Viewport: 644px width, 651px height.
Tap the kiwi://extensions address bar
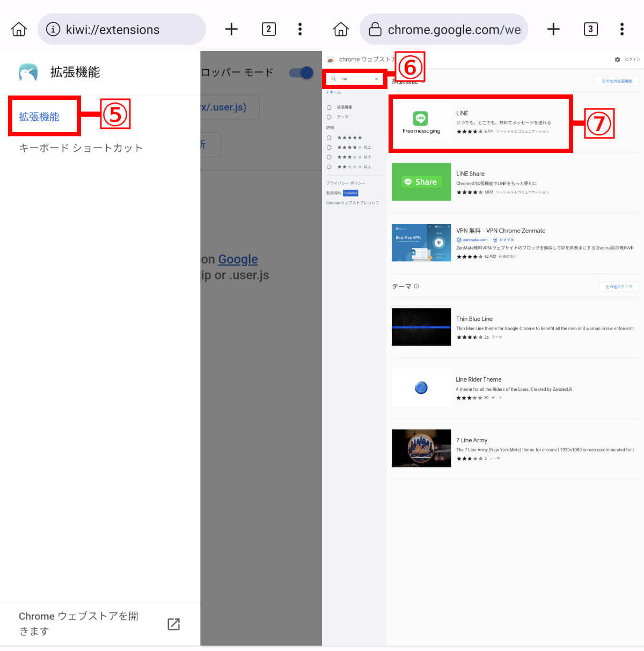click(x=122, y=29)
